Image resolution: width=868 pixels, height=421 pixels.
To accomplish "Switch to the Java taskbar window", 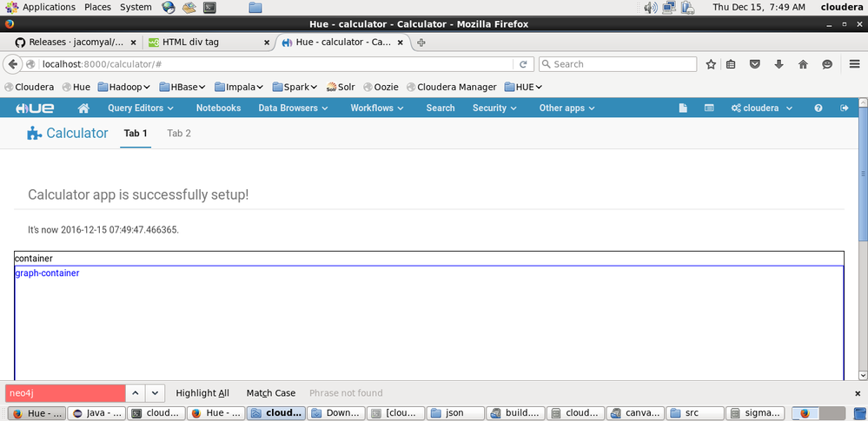I will tap(98, 412).
